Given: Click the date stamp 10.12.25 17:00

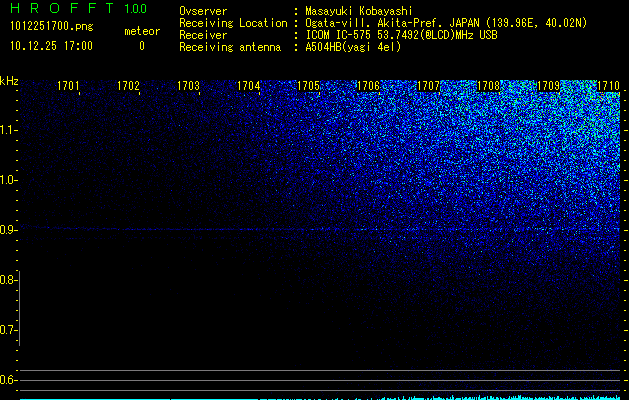Looking at the screenshot, I should [51, 46].
